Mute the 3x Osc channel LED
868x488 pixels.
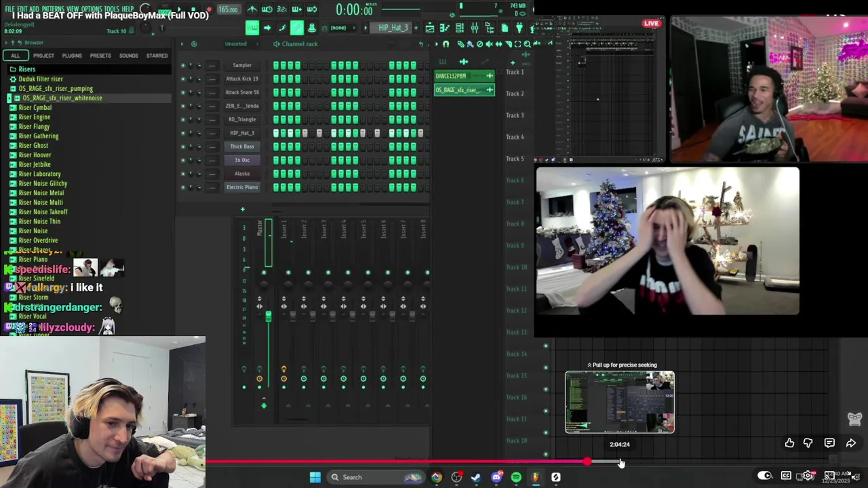182,160
